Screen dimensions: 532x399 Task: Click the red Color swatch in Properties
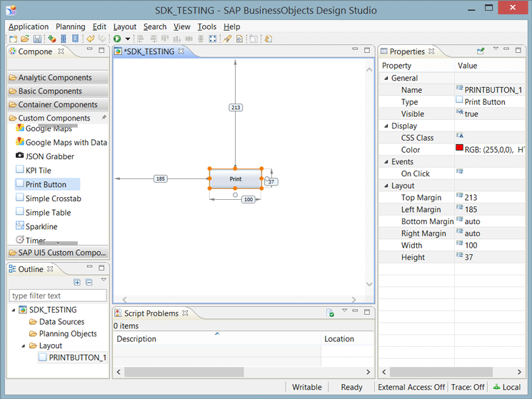coord(459,148)
